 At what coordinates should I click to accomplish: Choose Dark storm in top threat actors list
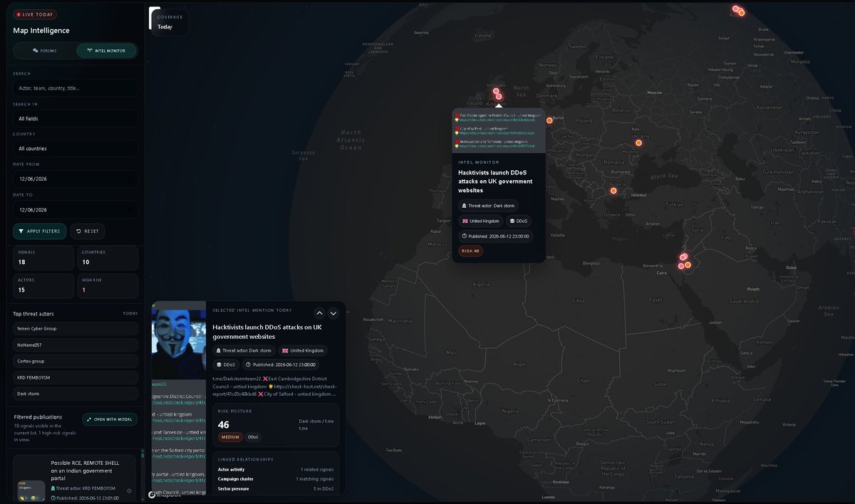tap(76, 394)
